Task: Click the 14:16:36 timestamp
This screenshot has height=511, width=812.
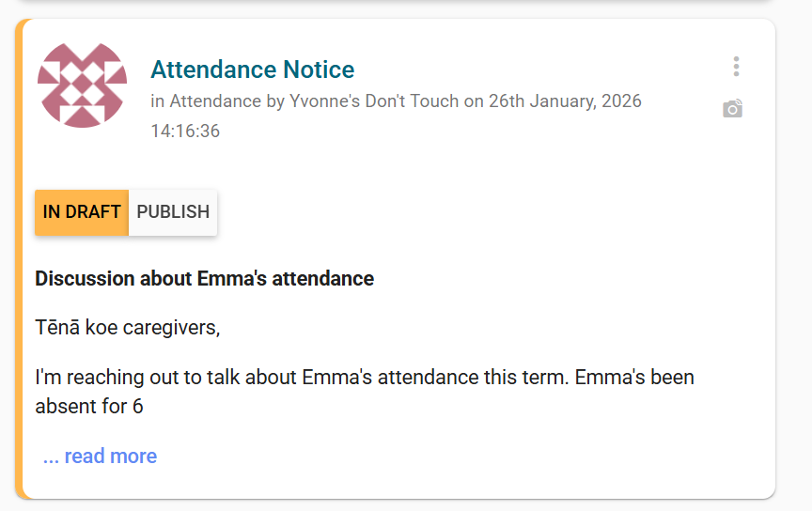Action: coord(185,132)
